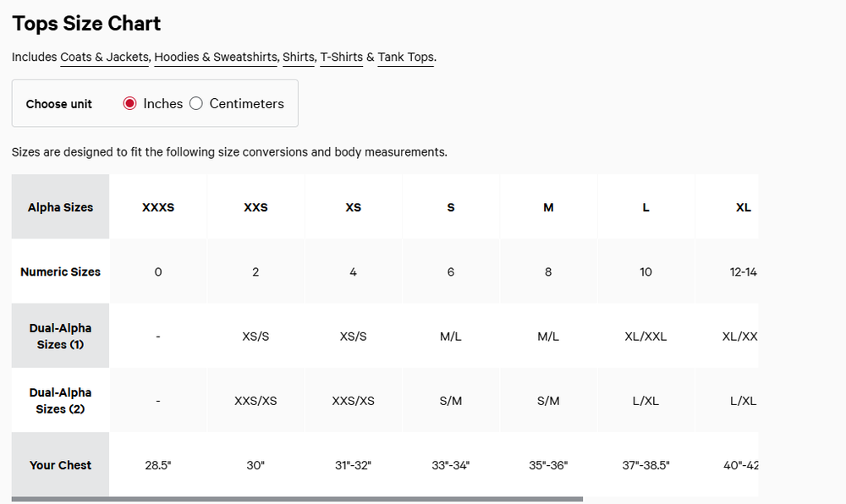Open the Tank Tops link
This screenshot has height=504, width=846.
click(406, 58)
